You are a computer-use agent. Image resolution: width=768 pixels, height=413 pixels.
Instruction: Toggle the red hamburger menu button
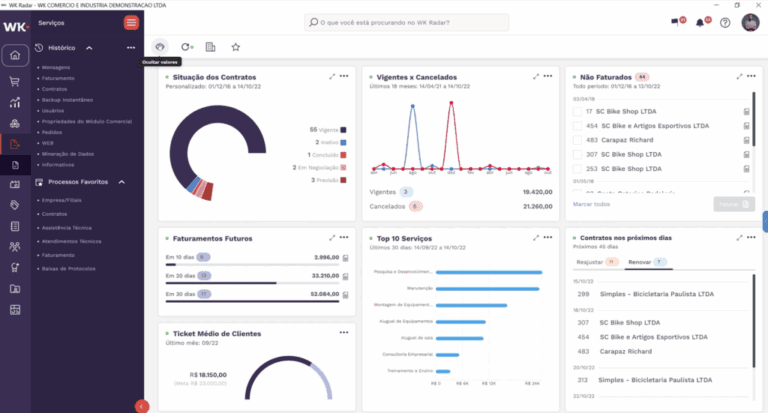pyautogui.click(x=131, y=22)
